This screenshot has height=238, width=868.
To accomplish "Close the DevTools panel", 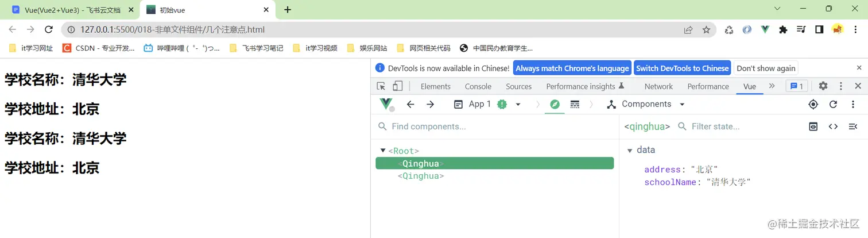I will coord(858,86).
